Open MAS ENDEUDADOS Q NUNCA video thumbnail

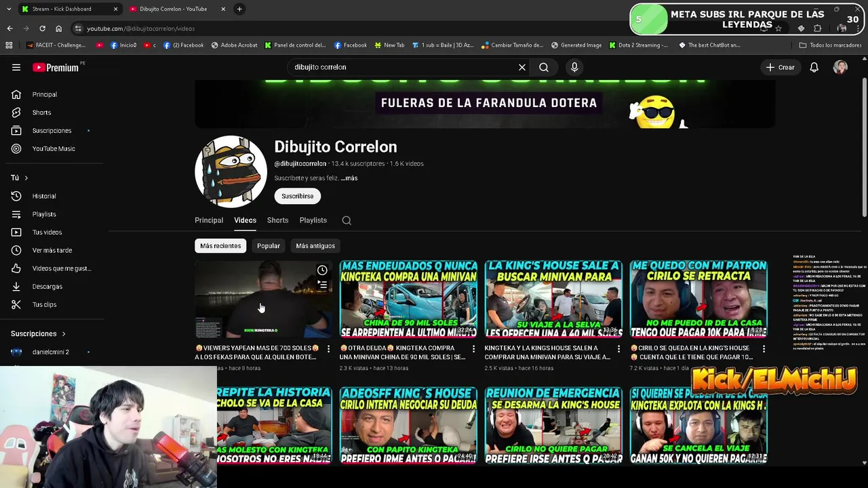click(x=408, y=299)
